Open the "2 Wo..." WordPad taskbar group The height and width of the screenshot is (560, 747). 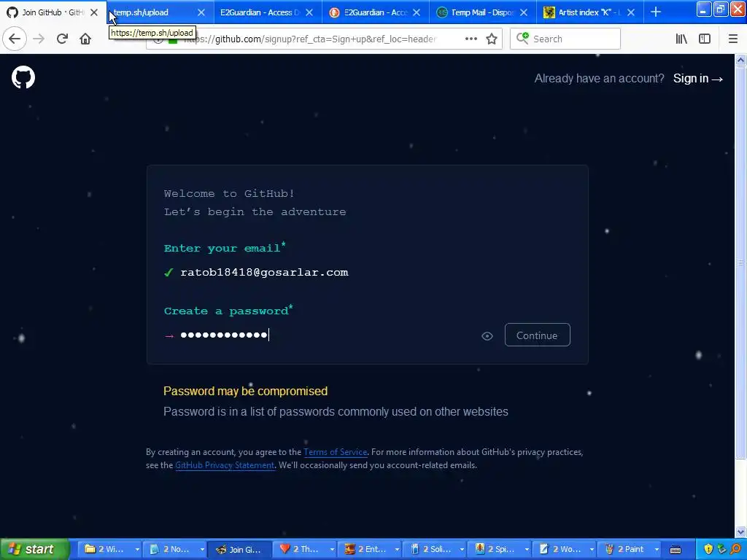click(x=566, y=549)
